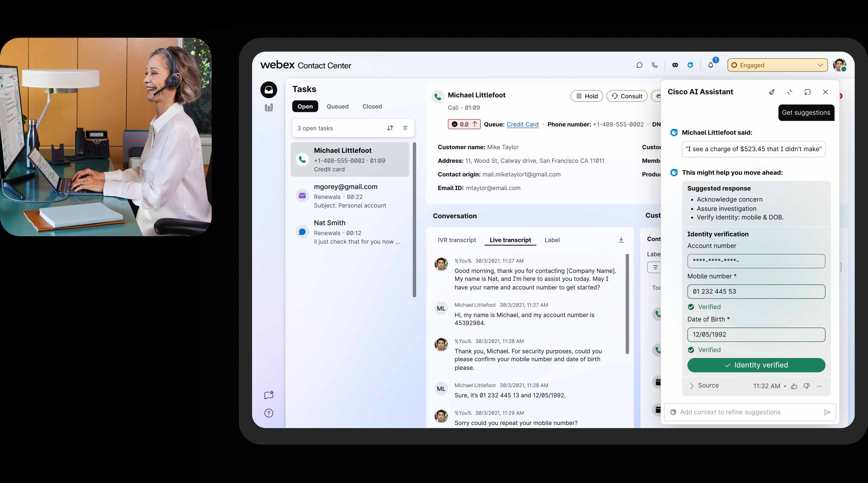Viewport: 868px width, 483px height.
Task: Switch to IVR transcript tab
Action: [x=456, y=240]
